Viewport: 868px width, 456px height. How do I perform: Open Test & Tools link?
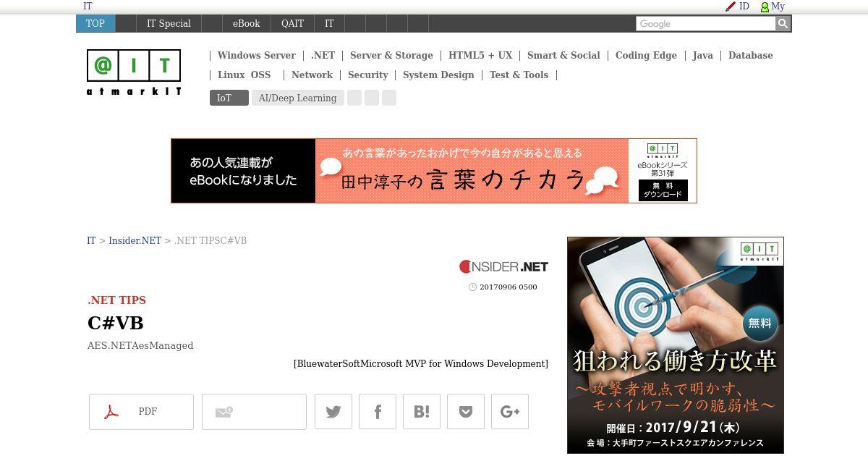[x=519, y=75]
